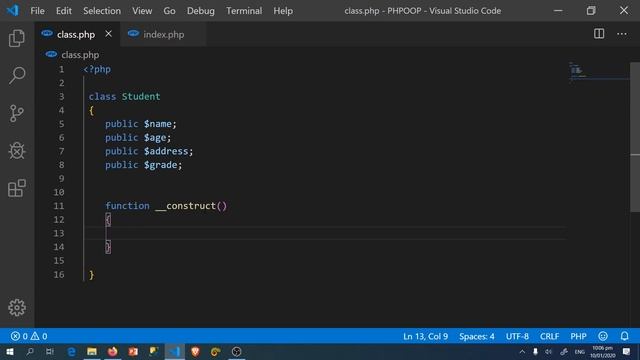This screenshot has width=640, height=360.
Task: Open the Search view in activity bar
Action: [x=17, y=76]
